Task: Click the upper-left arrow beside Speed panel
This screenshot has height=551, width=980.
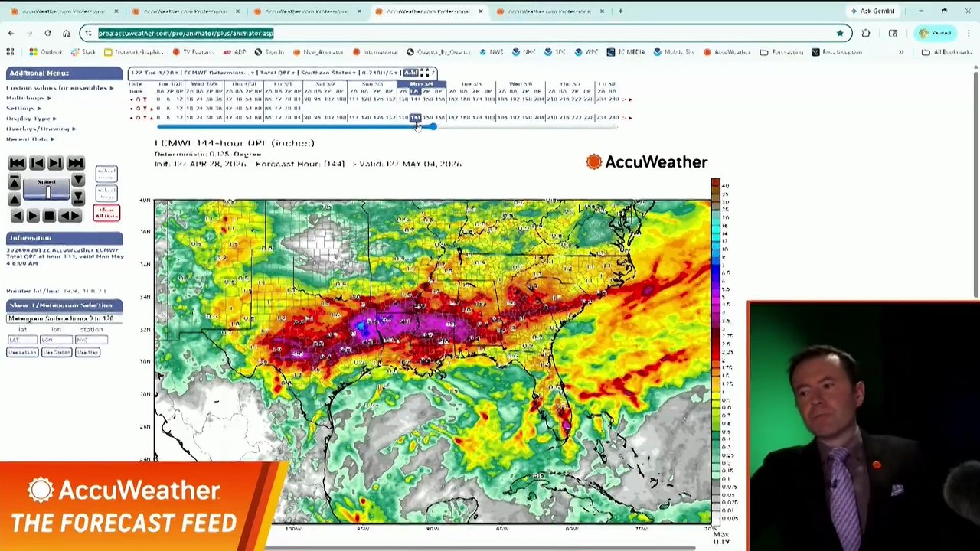Action: [x=15, y=181]
